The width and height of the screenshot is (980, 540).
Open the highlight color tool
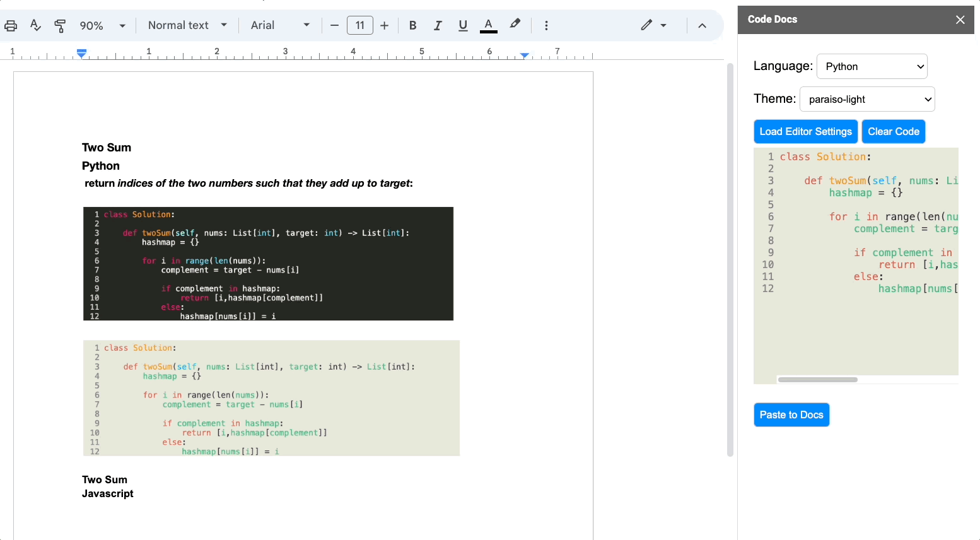tap(515, 25)
